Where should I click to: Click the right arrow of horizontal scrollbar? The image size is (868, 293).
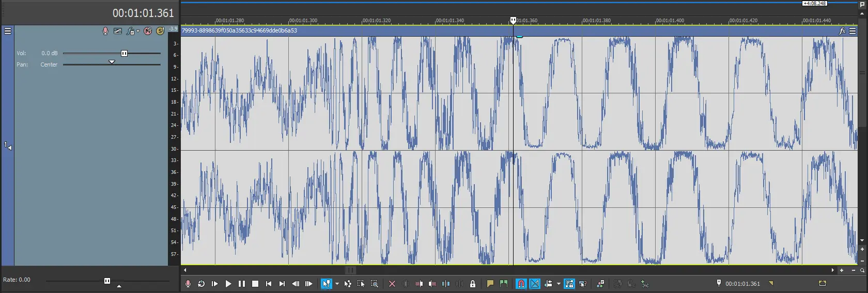point(832,270)
